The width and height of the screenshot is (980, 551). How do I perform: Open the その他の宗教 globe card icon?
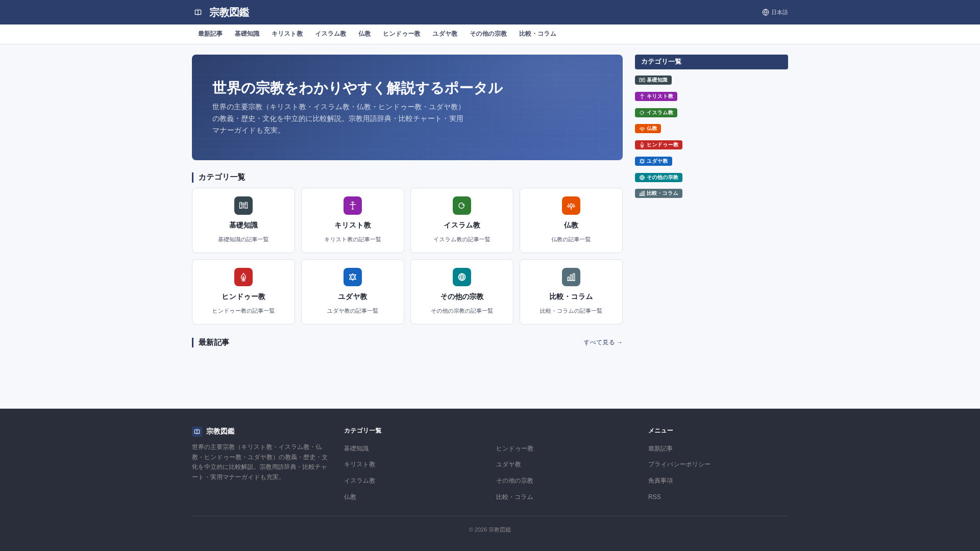(x=462, y=277)
